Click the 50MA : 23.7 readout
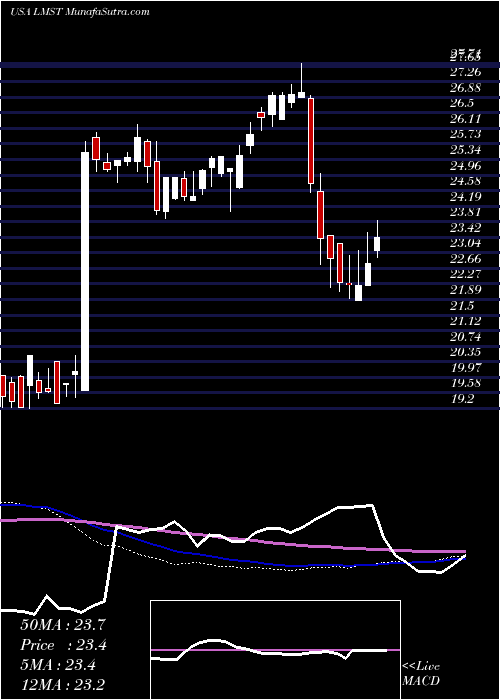 pos(63,625)
